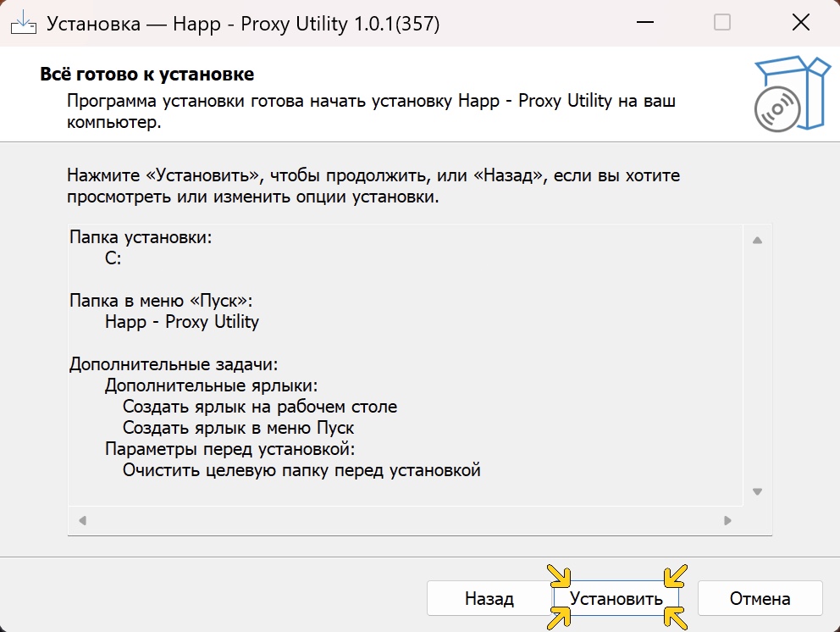Click the «Создать ярлык в меню Пуск» line

[x=238, y=428]
